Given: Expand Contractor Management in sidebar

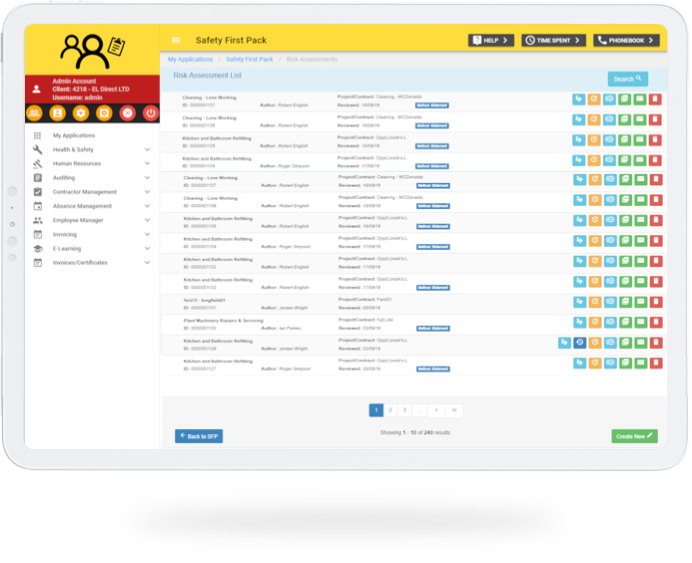Looking at the screenshot, I should click(147, 192).
